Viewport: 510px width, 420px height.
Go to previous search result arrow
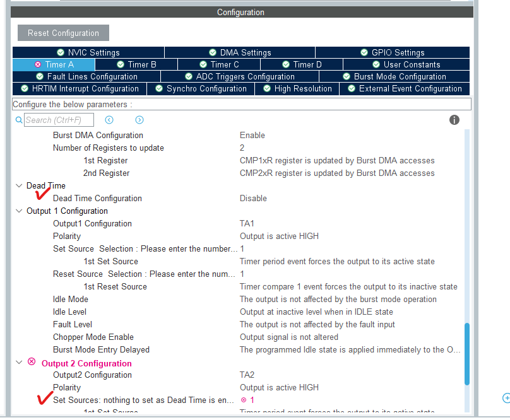tap(109, 120)
